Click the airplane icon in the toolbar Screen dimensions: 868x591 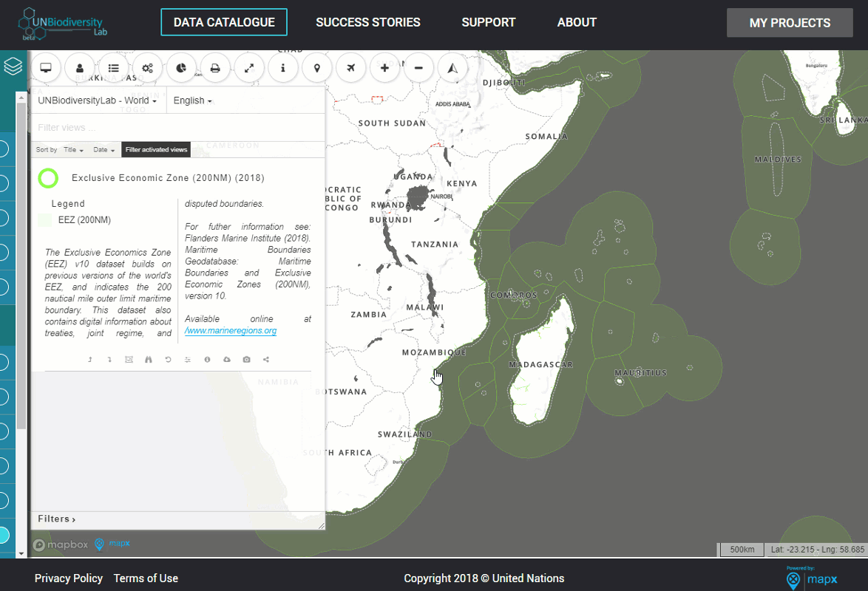coord(351,68)
